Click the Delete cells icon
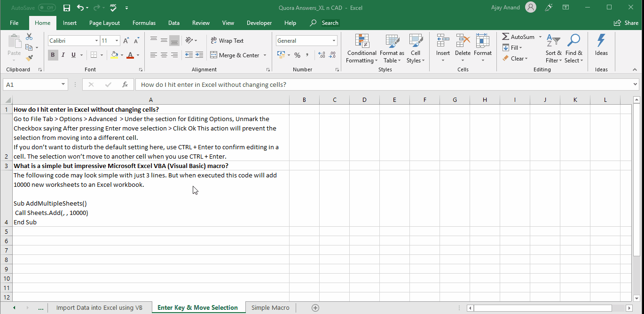644x314 pixels. point(463,41)
